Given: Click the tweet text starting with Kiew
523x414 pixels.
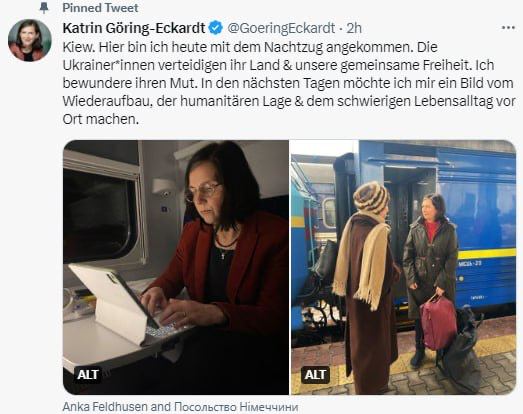Looking at the screenshot, I should (289, 83).
